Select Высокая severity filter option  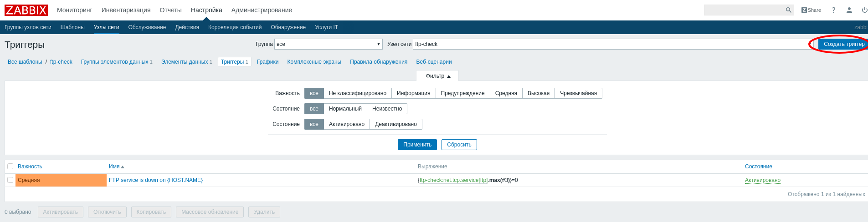click(538, 93)
